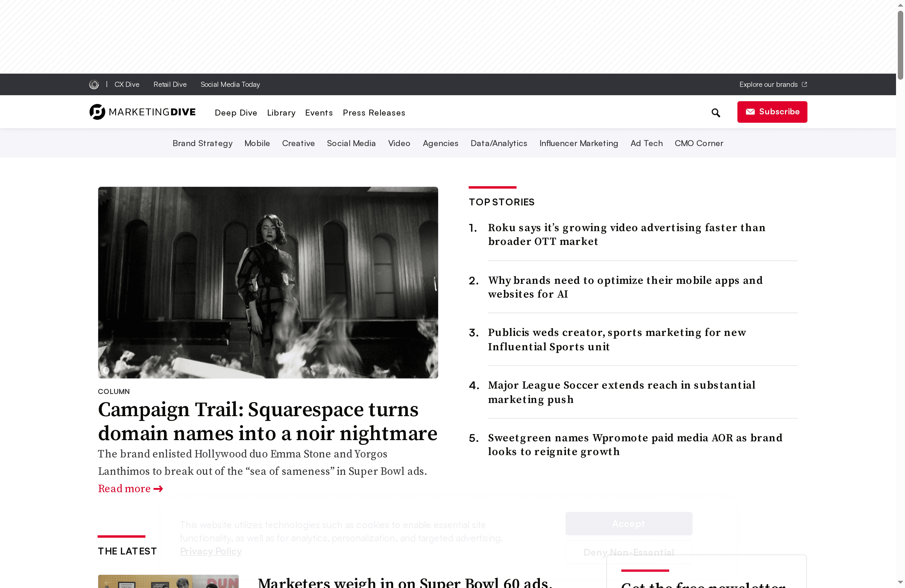Visit the Social Media Today link
The height and width of the screenshot is (588, 905).
(230, 84)
